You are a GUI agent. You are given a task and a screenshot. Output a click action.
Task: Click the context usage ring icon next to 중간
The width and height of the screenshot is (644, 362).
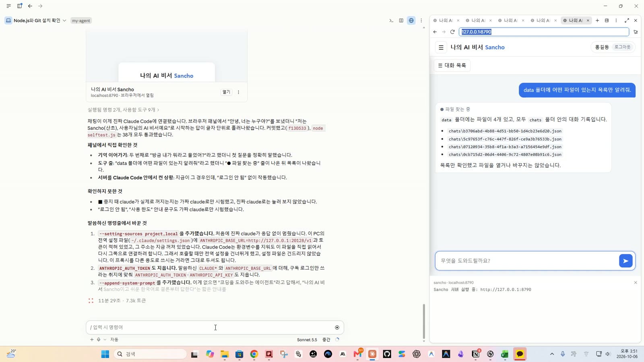337,340
